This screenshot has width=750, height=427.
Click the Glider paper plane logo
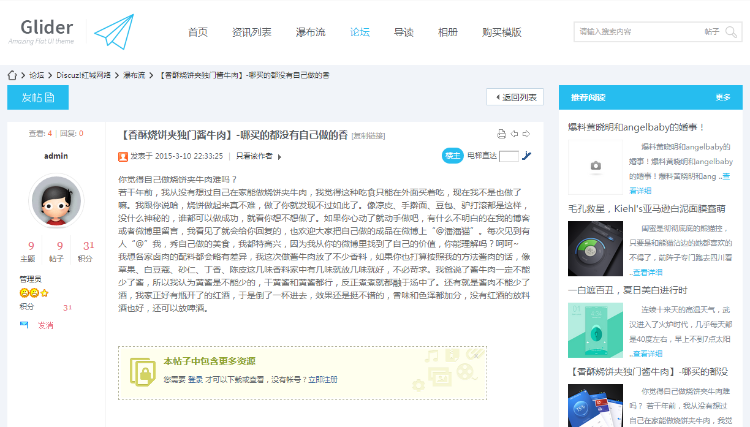pyautogui.click(x=114, y=32)
